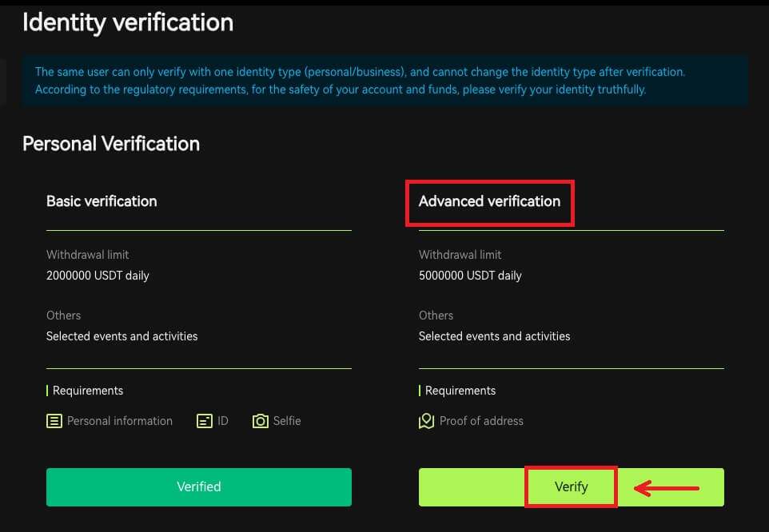Click the Verified button under Basic verification

pyautogui.click(x=198, y=486)
